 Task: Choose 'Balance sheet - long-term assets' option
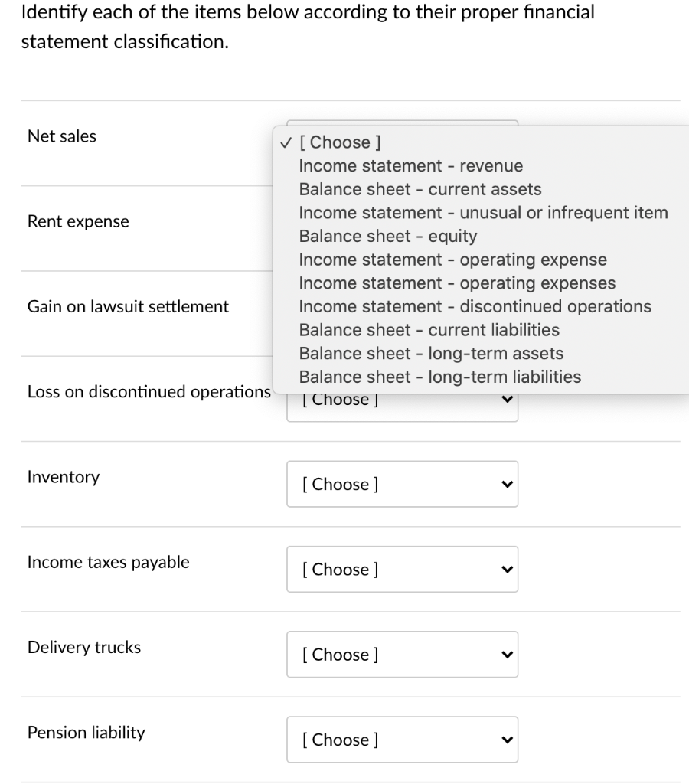pyautogui.click(x=431, y=354)
